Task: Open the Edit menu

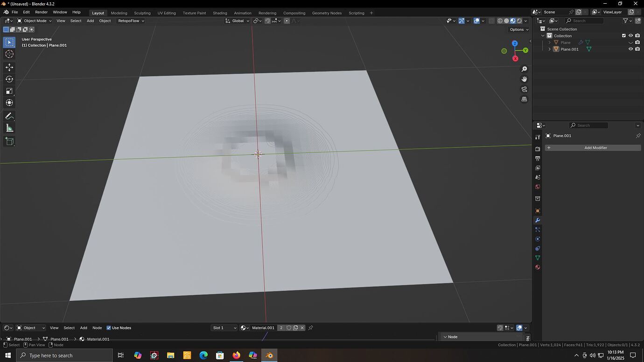Action: pyautogui.click(x=26, y=12)
